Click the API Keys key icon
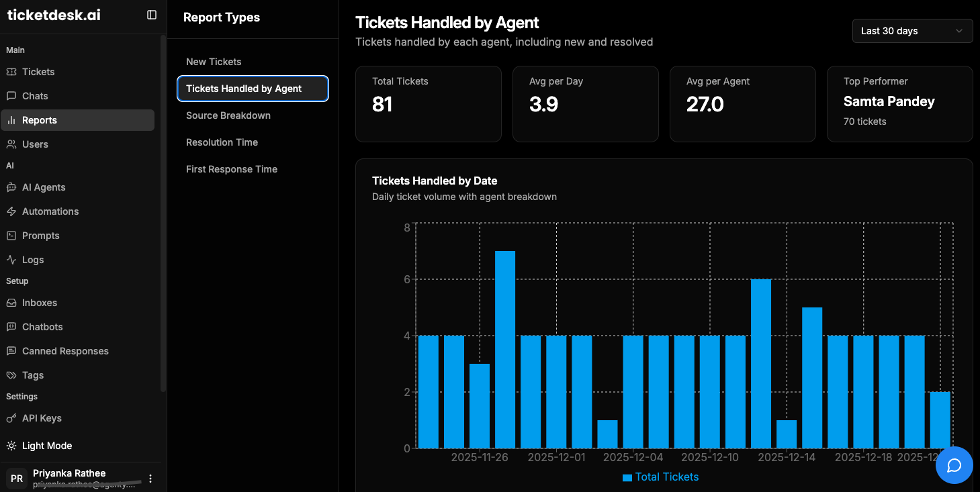 (x=11, y=418)
